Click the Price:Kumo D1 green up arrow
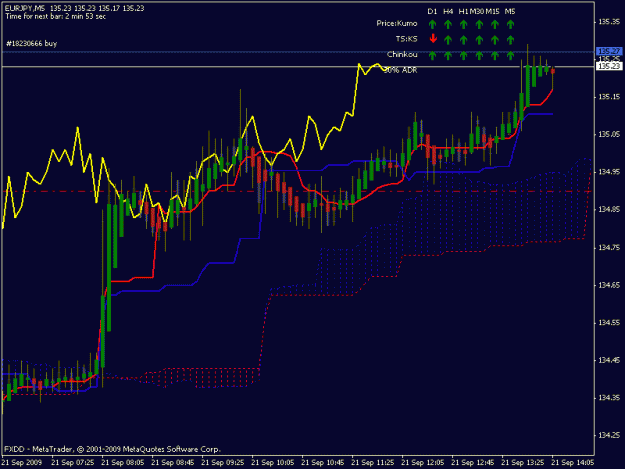Screen dimensions: 625x469 click(432, 24)
